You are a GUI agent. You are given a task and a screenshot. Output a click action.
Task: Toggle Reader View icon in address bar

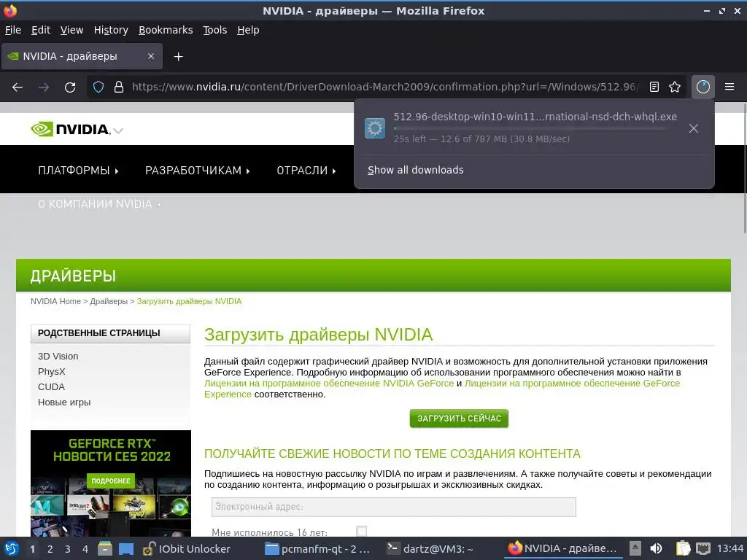coord(654,87)
